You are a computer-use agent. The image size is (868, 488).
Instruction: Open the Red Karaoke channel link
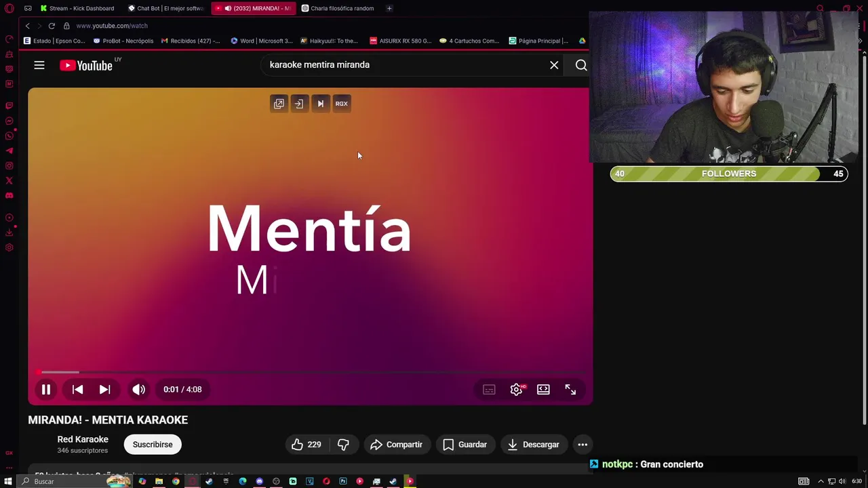point(83,439)
